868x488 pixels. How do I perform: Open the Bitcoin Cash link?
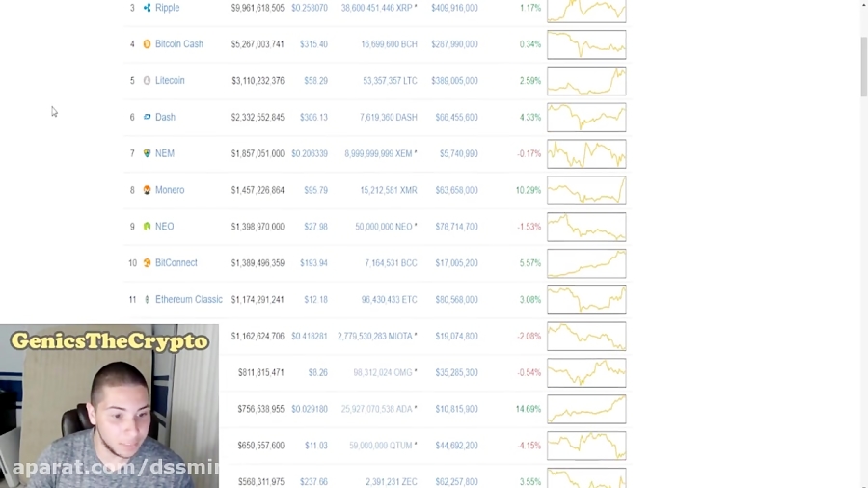coord(178,44)
